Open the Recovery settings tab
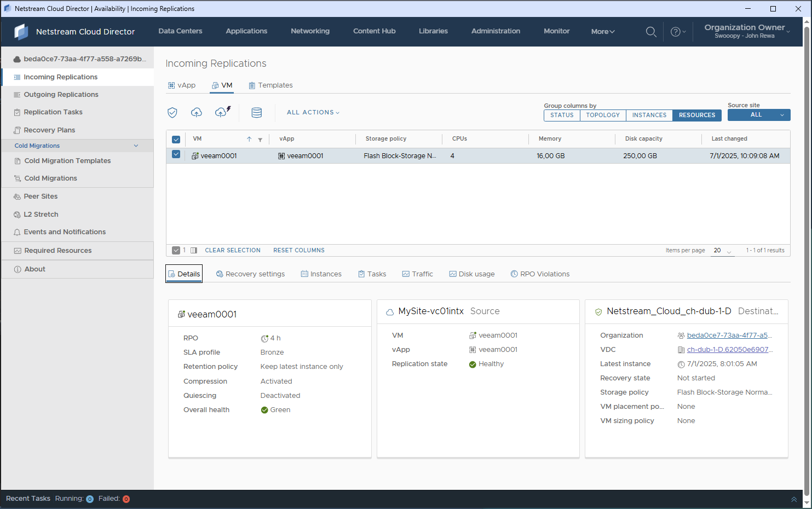812x509 pixels. pyautogui.click(x=250, y=274)
